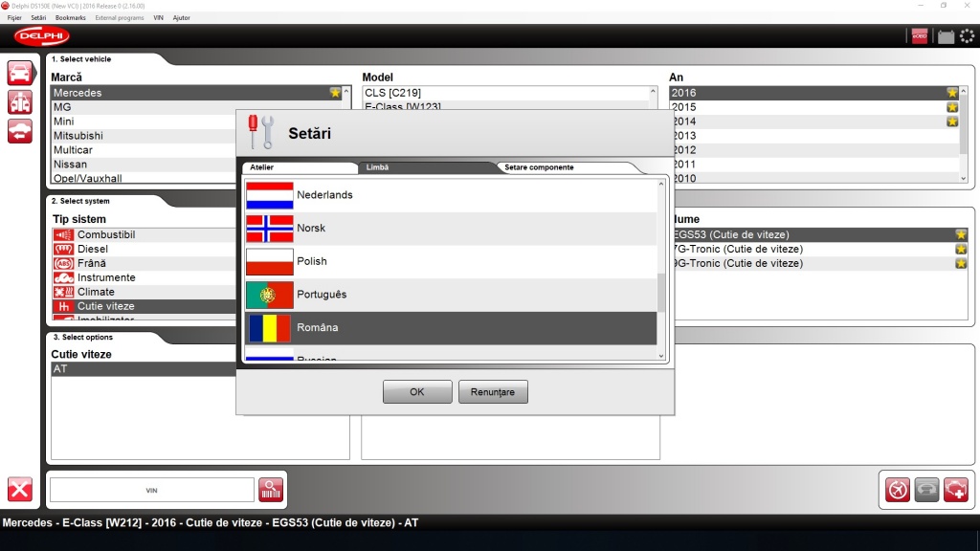The image size is (980, 551).
Task: Select MG in the Marcă list
Action: click(x=144, y=107)
